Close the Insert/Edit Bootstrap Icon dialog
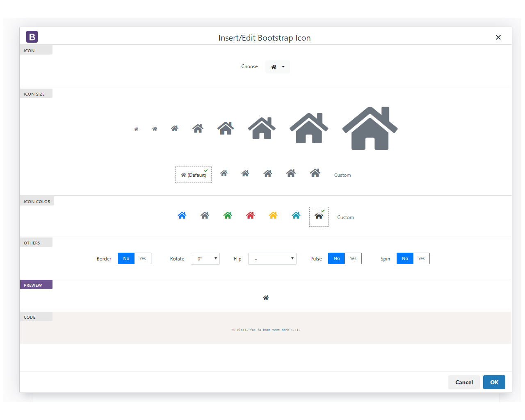The height and width of the screenshot is (420, 525). [x=498, y=37]
